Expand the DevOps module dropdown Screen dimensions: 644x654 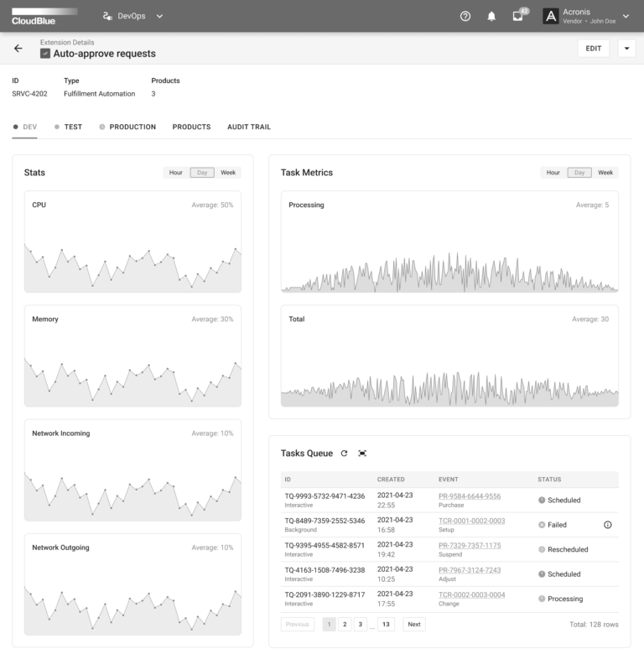pyautogui.click(x=159, y=16)
